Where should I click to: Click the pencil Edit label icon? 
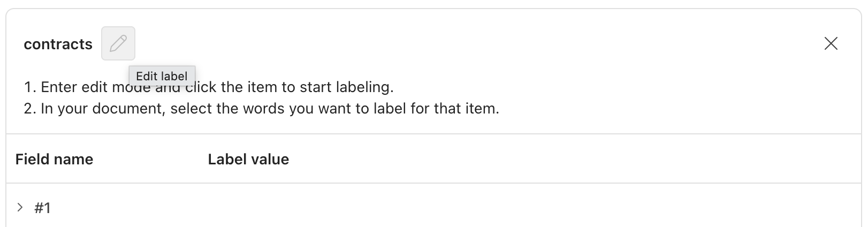pyautogui.click(x=118, y=43)
